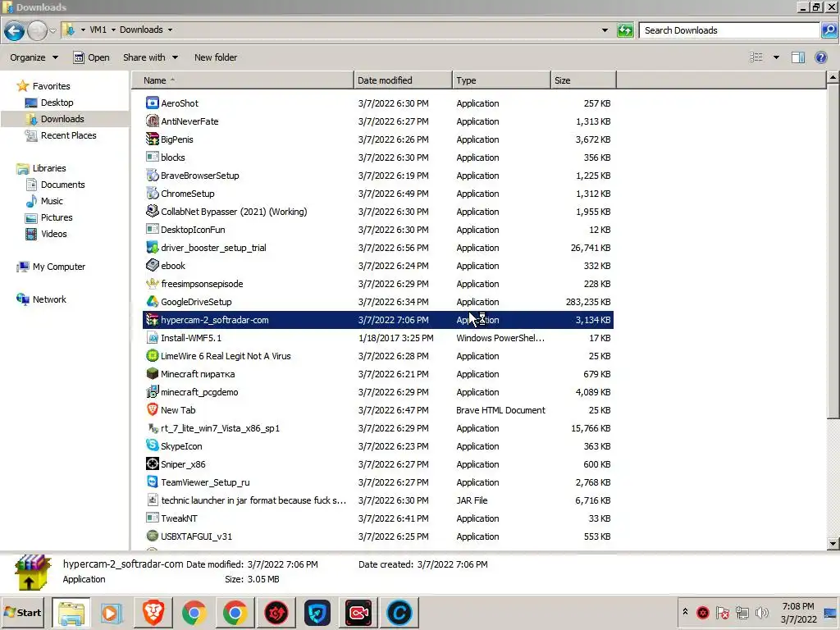This screenshot has width=840, height=630.
Task: Select Network in sidebar
Action: click(48, 299)
